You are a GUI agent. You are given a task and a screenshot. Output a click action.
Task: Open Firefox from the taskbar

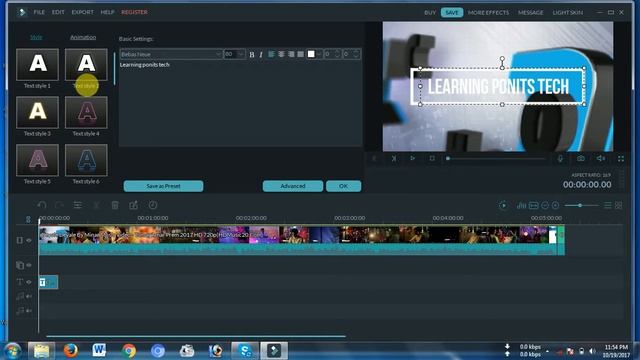point(70,350)
